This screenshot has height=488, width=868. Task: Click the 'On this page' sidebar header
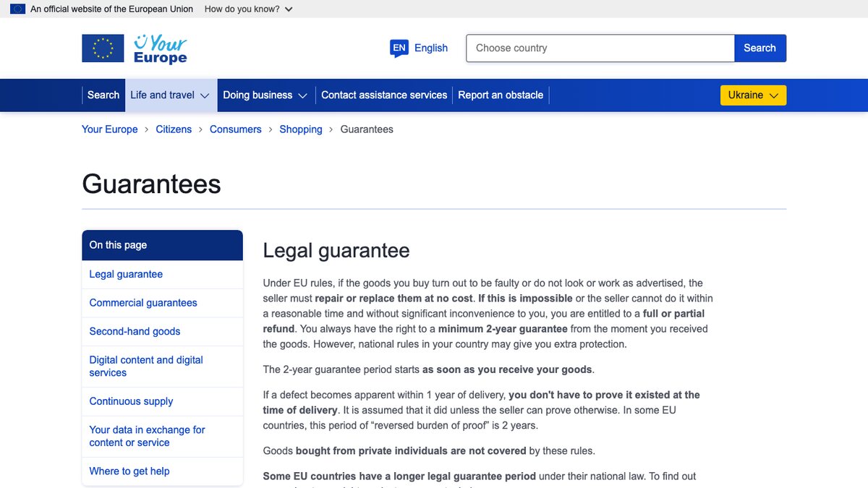coord(162,245)
